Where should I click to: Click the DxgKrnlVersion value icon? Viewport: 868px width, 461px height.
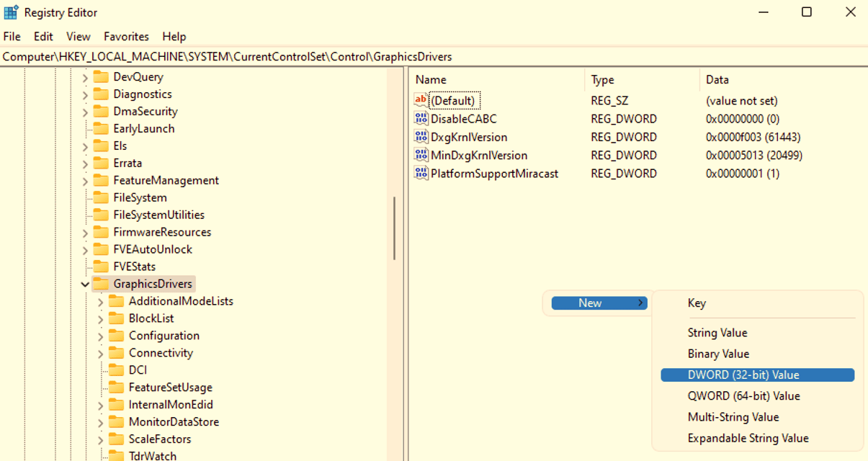coord(421,137)
